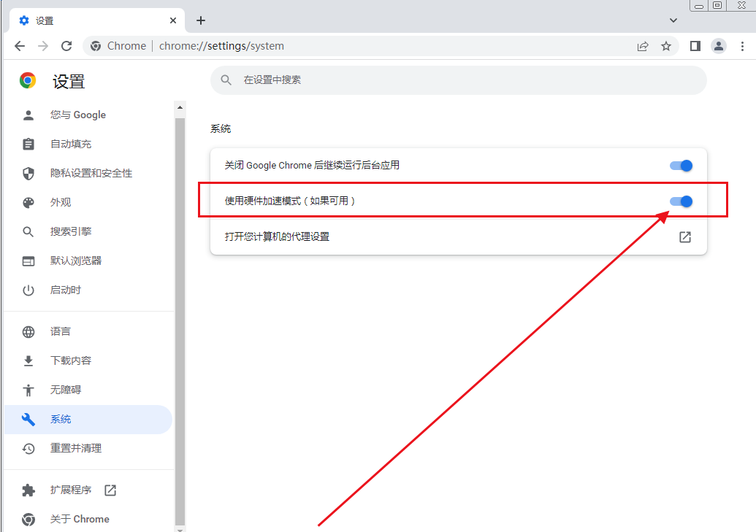756x532 pixels.
Task: Click the 使用硬件加速模式（如果可用） label
Action: coord(290,201)
